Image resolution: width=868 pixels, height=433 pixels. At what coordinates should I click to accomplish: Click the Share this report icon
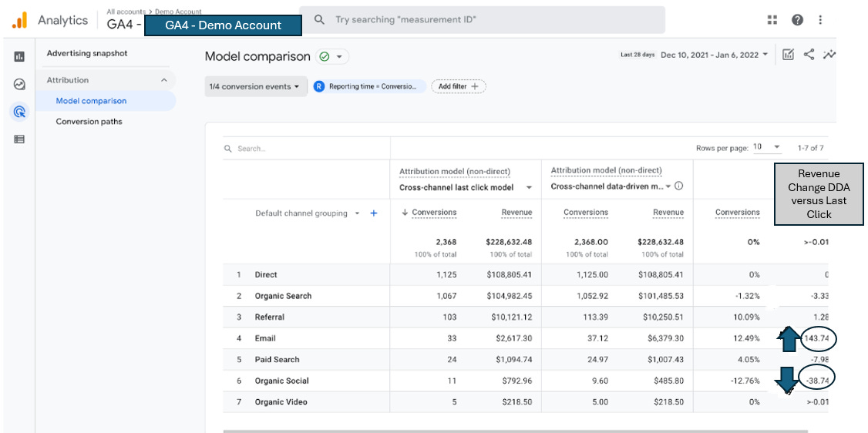[x=809, y=55]
